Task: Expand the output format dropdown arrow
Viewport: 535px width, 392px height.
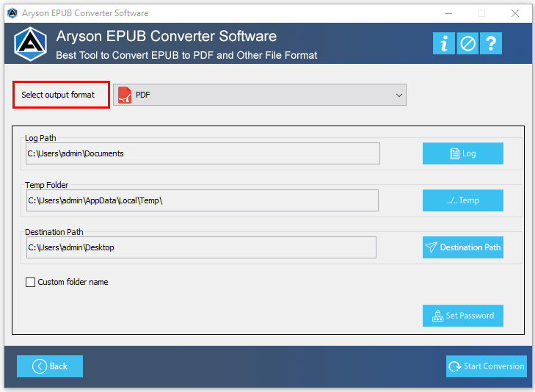Action: [x=398, y=95]
